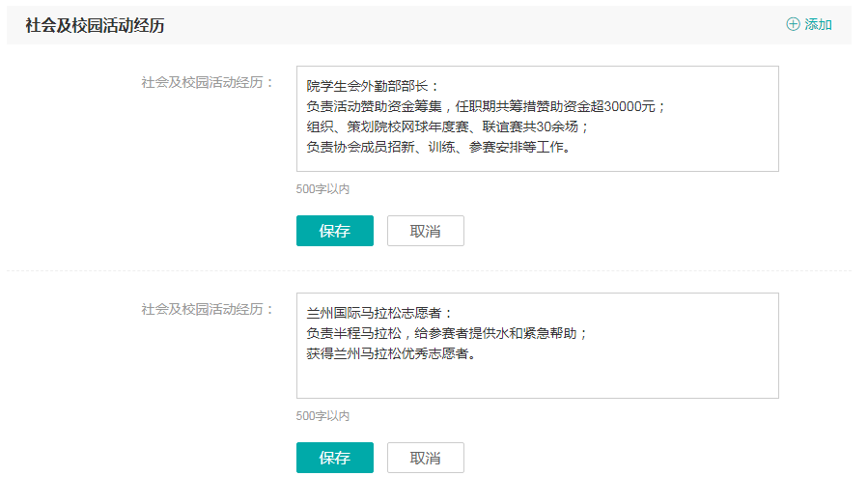Screen dimensions: 868x504
Task: Click the 社会及校园活动经历 section header title
Action: point(95,26)
